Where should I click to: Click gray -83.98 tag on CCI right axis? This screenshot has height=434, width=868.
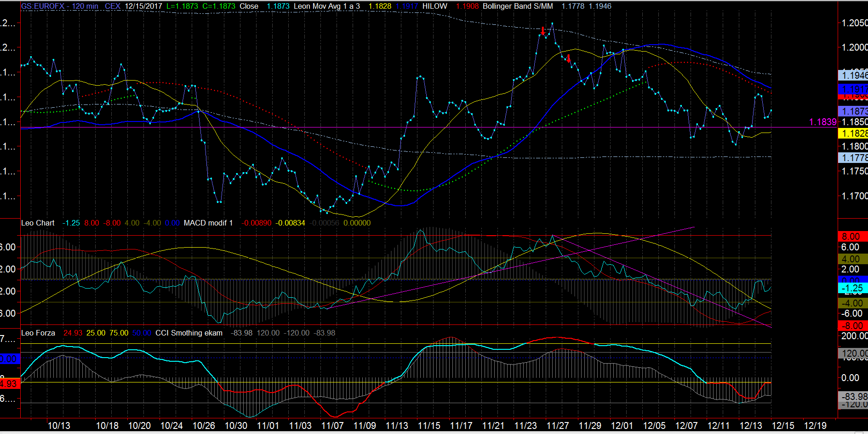[x=853, y=397]
